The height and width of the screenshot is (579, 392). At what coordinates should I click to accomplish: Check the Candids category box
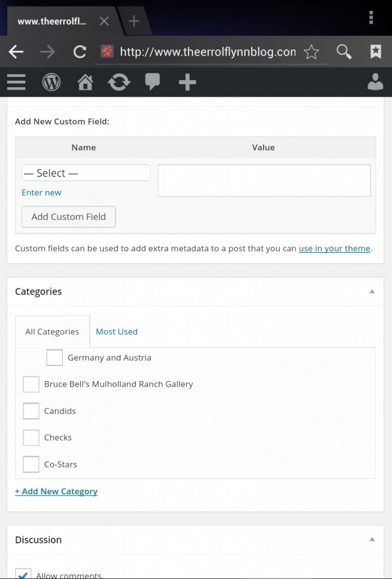pos(31,411)
